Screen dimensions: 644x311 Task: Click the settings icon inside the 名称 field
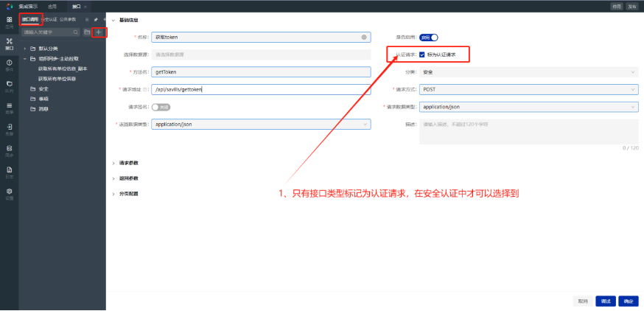click(x=364, y=37)
